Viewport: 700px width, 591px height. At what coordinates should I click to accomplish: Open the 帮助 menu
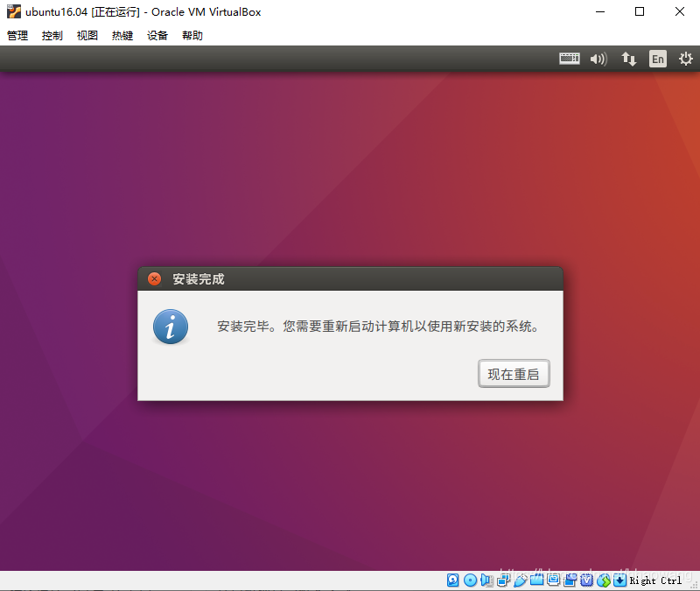coord(192,35)
